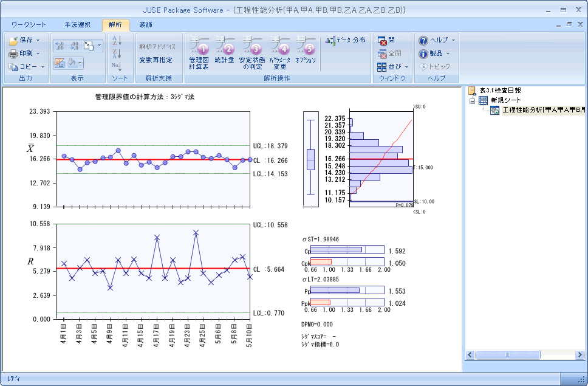Open step 2 統計量 statistics
Screen dimensions: 588x386
(x=224, y=53)
